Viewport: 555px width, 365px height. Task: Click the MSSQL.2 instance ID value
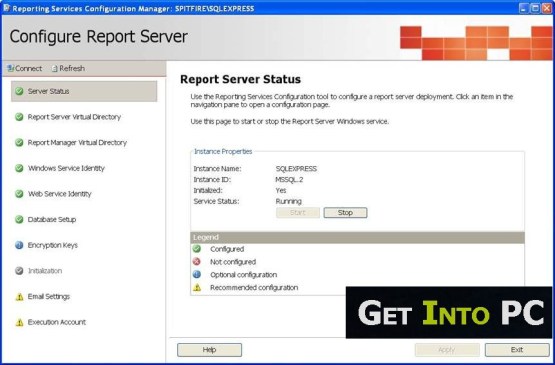pyautogui.click(x=289, y=179)
